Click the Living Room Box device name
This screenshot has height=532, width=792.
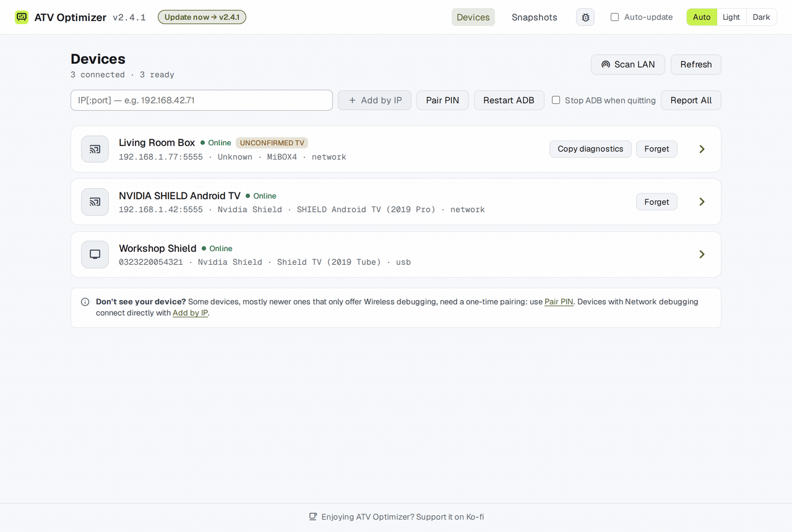point(157,143)
